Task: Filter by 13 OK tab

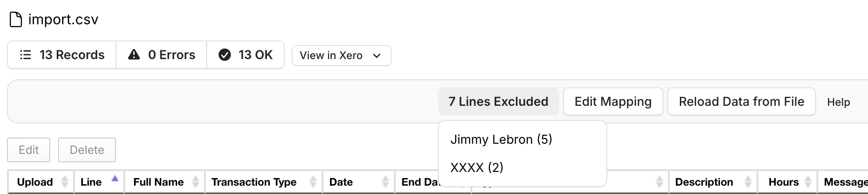Action: pyautogui.click(x=245, y=55)
